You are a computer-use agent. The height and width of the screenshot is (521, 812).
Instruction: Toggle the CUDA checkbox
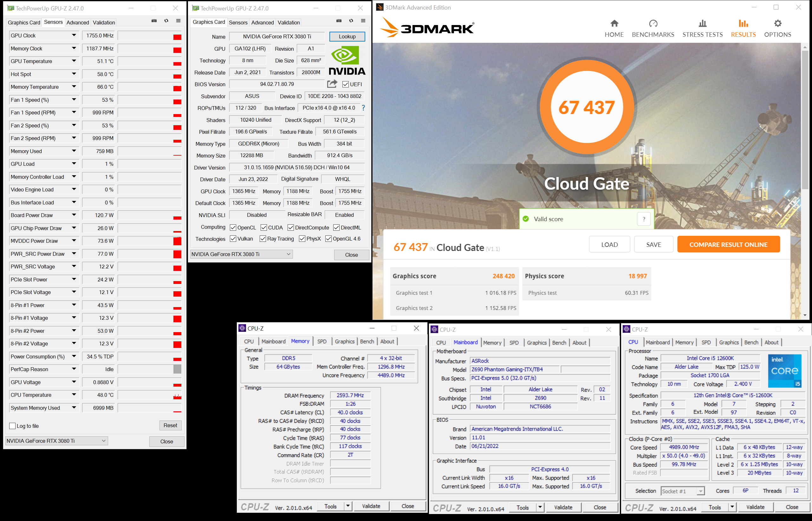coord(264,228)
